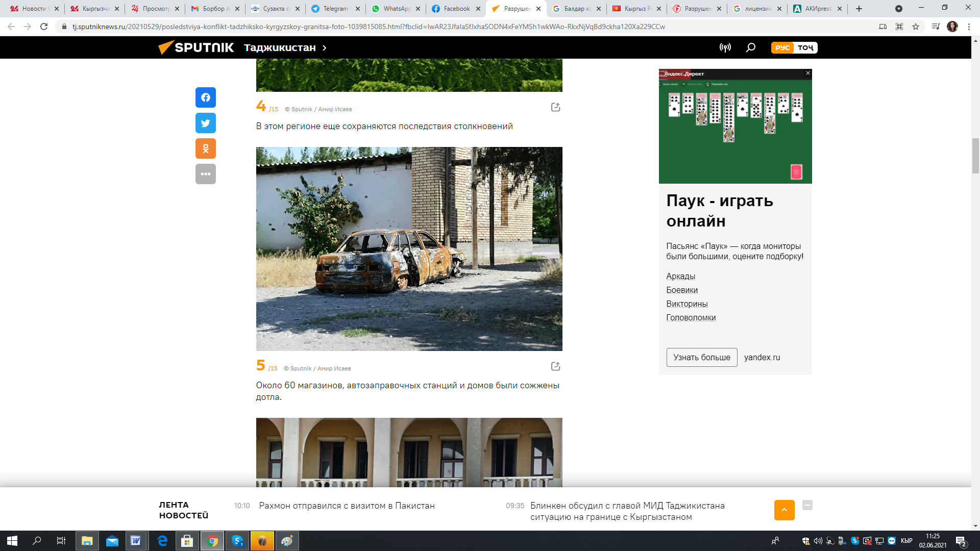Open Chrome tab search dropdown arrow

(x=899, y=9)
